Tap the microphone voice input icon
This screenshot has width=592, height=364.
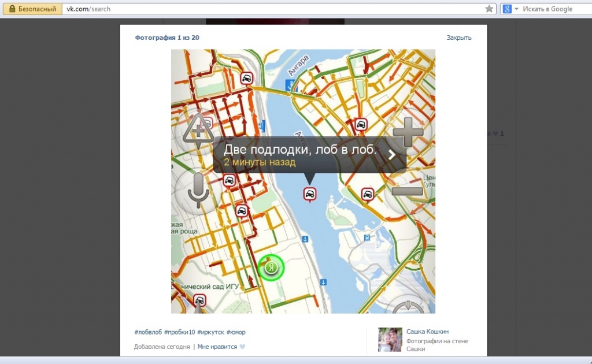pyautogui.click(x=198, y=191)
